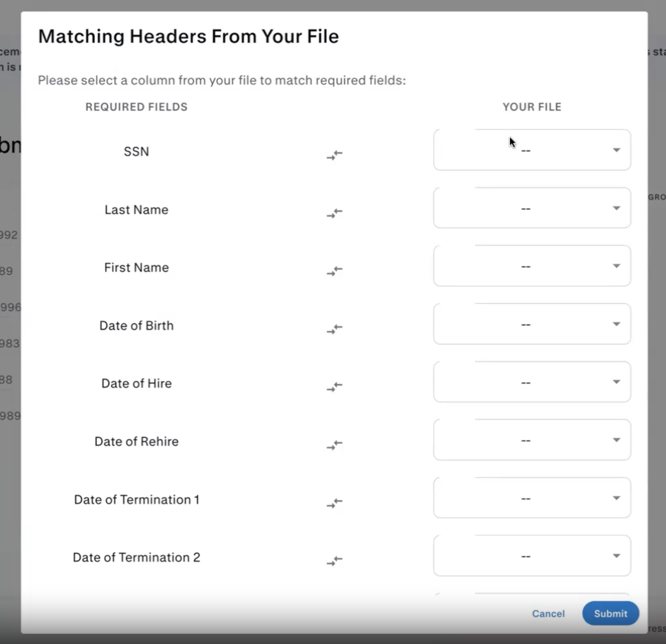Open the Date of Termination 1 dropdown
The image size is (666, 644).
[x=532, y=498]
